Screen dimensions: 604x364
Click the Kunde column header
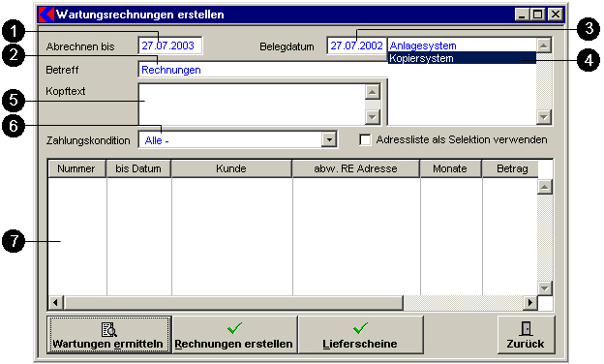231,168
